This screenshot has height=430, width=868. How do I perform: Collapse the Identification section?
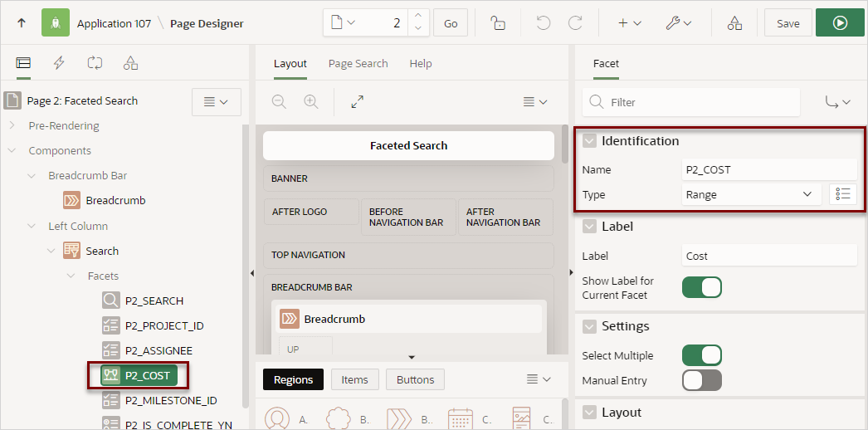coord(589,141)
